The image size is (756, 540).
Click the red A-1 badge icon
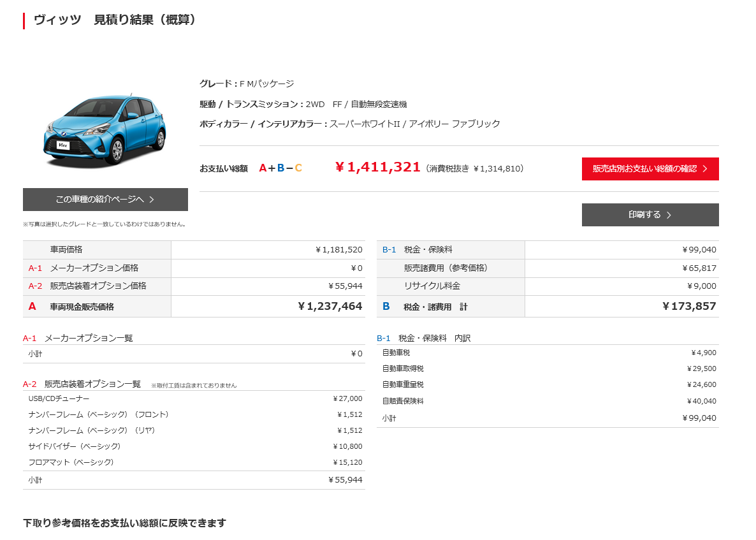coord(36,268)
